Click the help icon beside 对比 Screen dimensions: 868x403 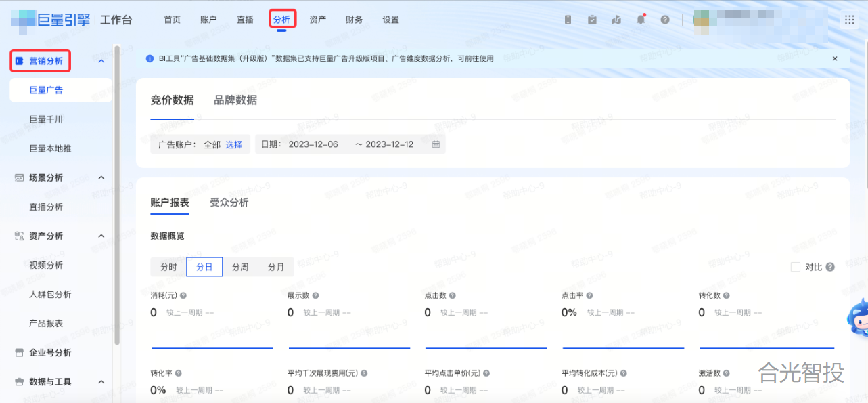pos(830,268)
